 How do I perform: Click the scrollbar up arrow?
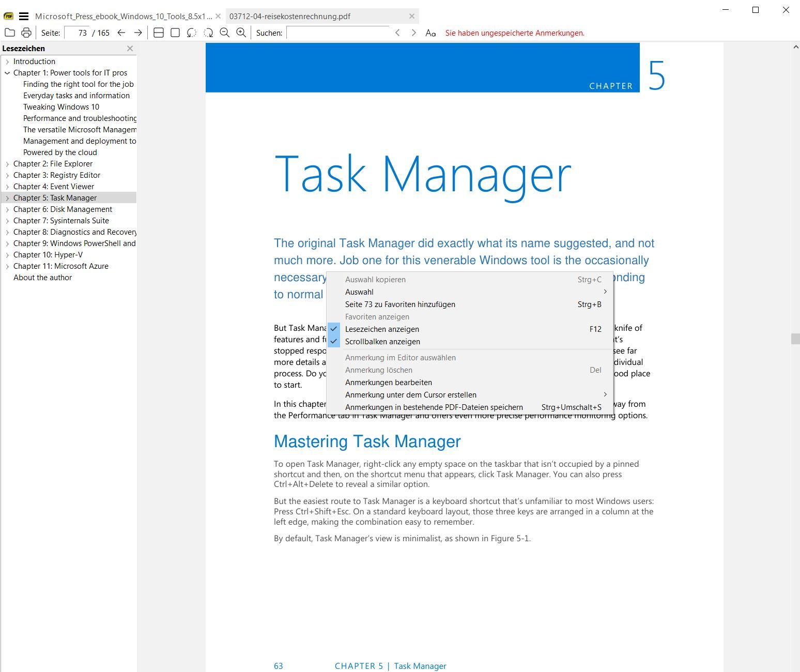click(x=795, y=47)
